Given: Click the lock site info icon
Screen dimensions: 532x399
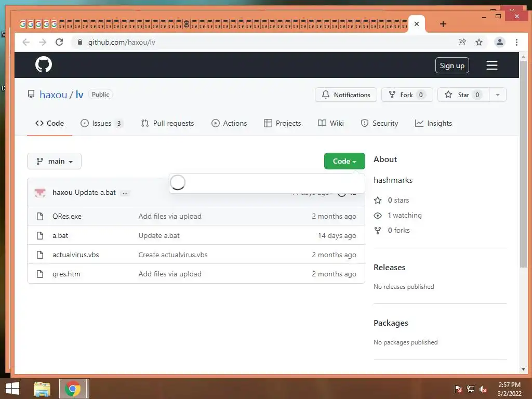Looking at the screenshot, I should click(79, 42).
